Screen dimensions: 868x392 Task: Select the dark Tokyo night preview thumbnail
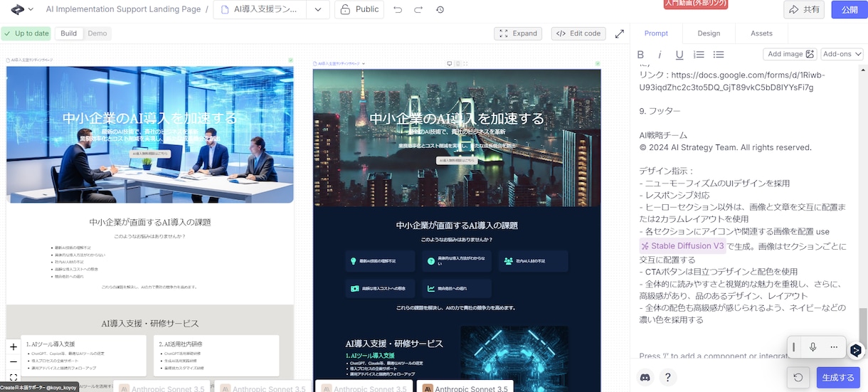click(x=457, y=137)
